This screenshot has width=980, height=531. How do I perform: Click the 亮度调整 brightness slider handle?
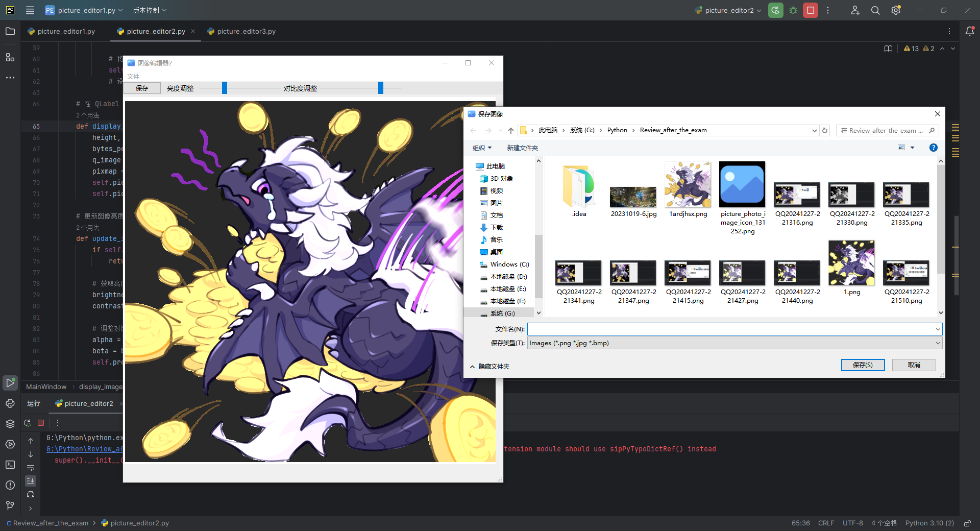point(225,88)
